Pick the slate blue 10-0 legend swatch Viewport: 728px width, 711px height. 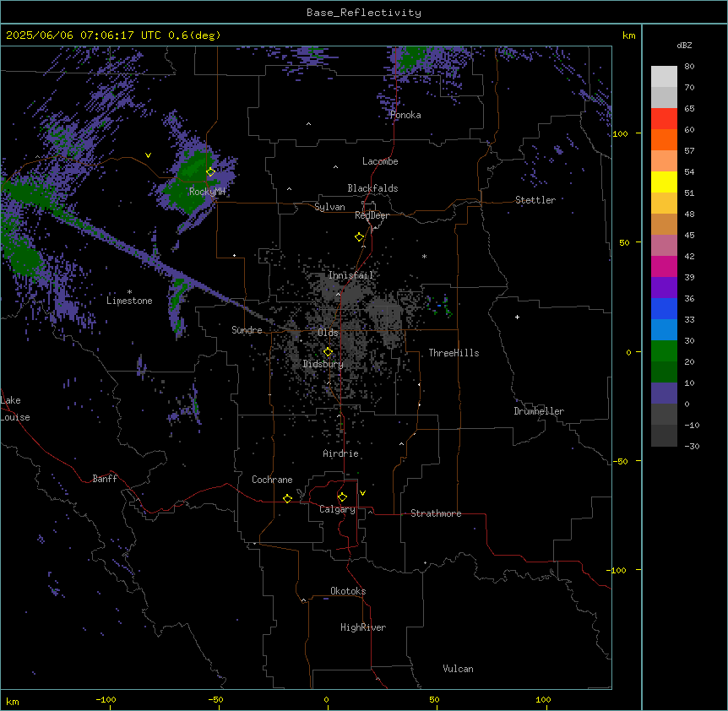tap(664, 393)
